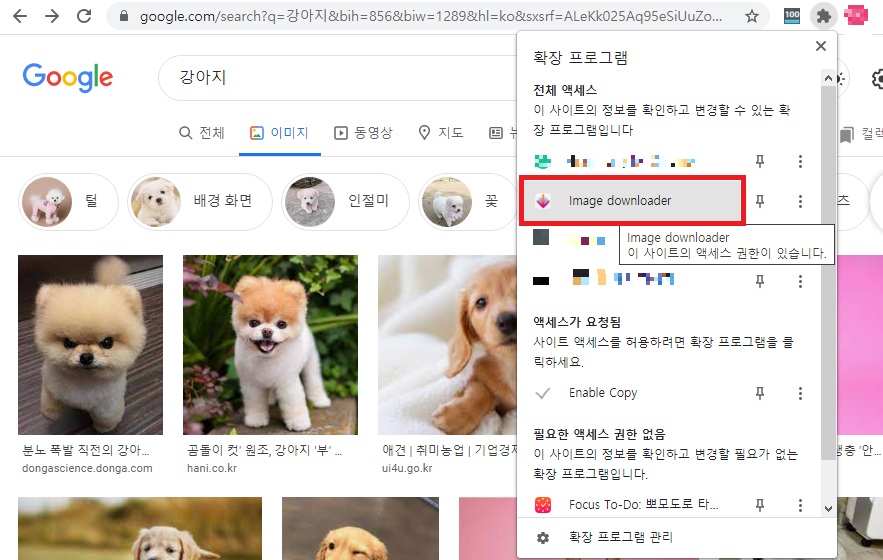Focus the search box containing 강아지
883x560 pixels.
[x=338, y=78]
